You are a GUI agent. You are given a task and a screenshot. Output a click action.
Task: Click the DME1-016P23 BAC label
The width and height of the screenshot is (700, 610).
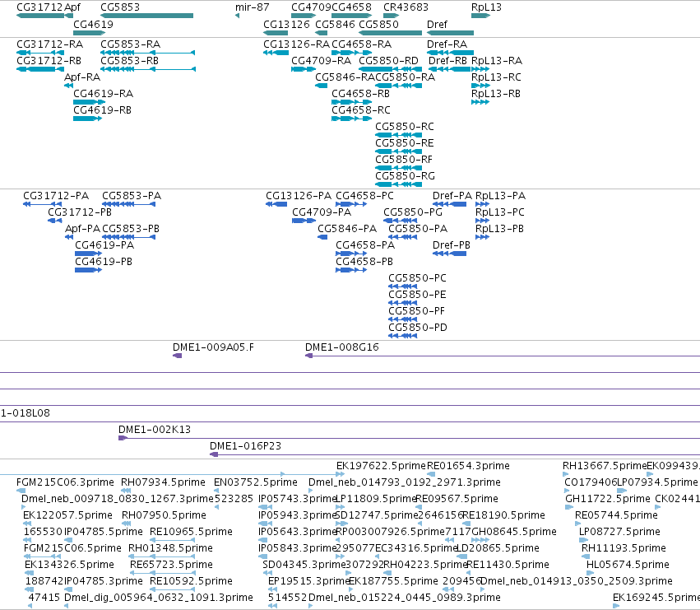(246, 446)
